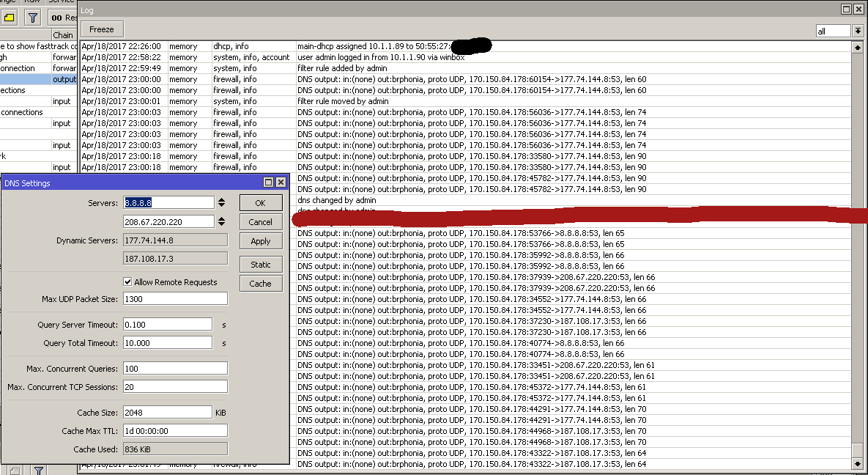The image size is (868, 475).
Task: Click the Log scrollbar down arrow
Action: 858,463
